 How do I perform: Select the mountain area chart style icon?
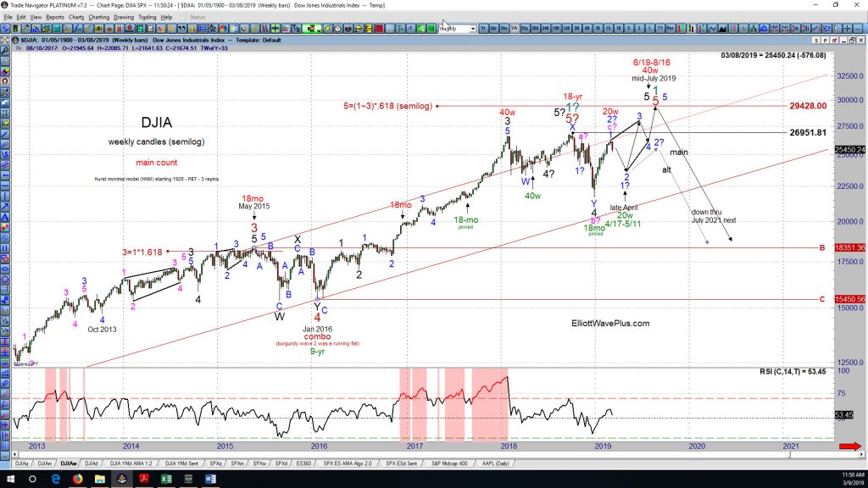[722, 28]
